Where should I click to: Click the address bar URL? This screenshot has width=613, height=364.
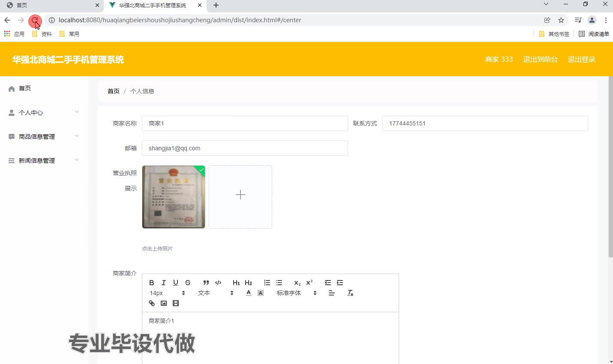click(x=180, y=20)
